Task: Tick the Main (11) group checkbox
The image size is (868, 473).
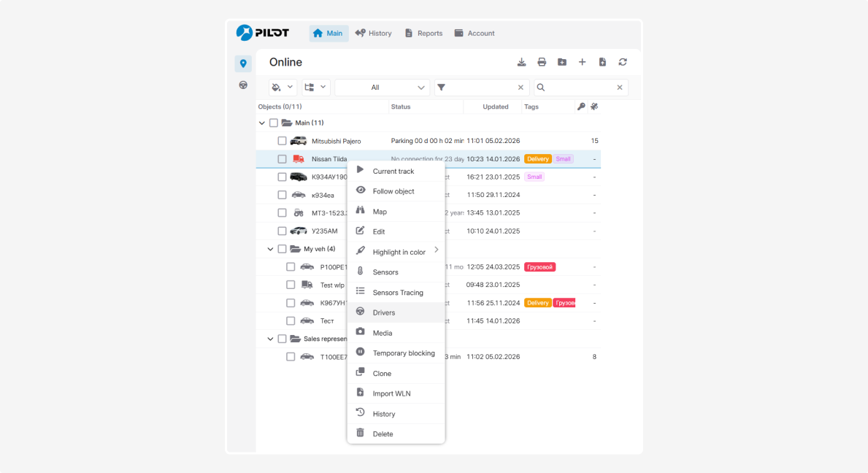Action: click(x=274, y=123)
